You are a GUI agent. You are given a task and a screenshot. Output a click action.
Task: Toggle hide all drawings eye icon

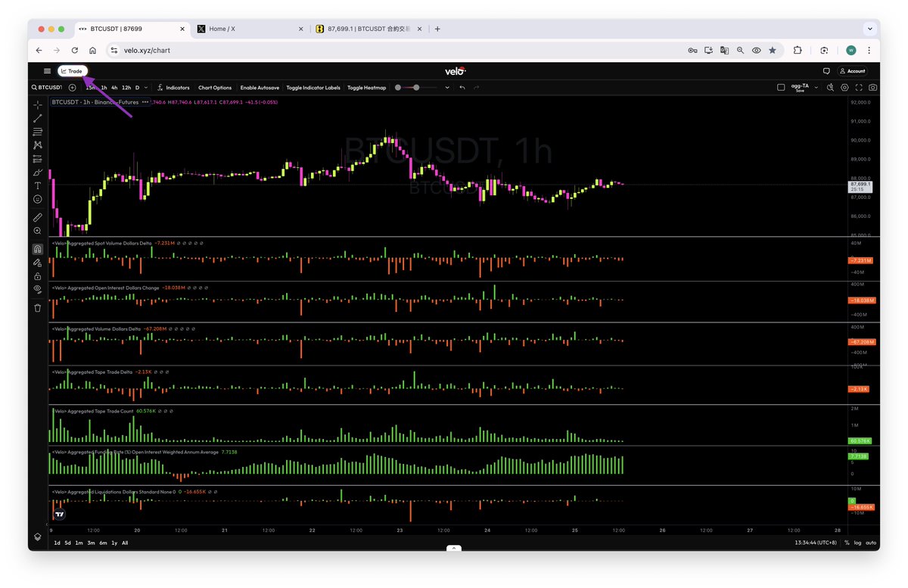38,290
